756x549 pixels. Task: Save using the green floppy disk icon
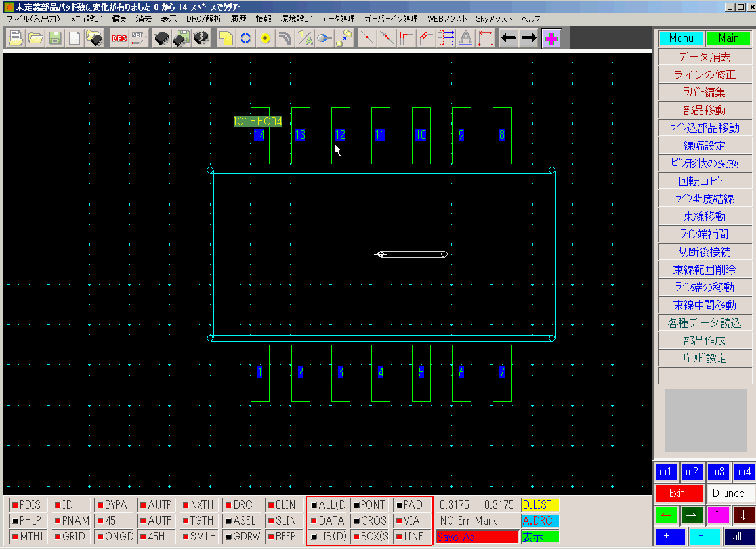point(55,38)
